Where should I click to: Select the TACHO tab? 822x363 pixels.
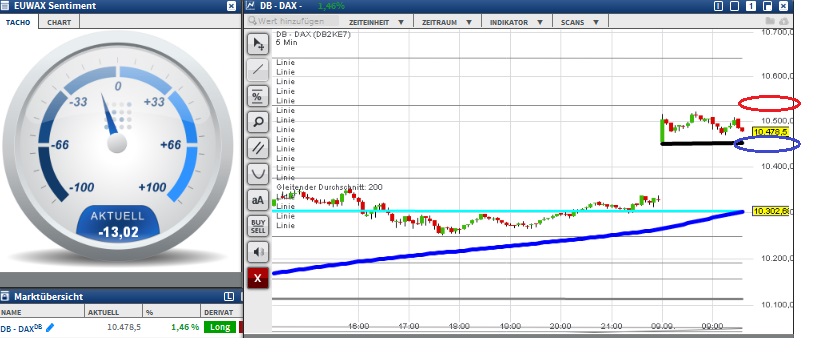[x=18, y=23]
